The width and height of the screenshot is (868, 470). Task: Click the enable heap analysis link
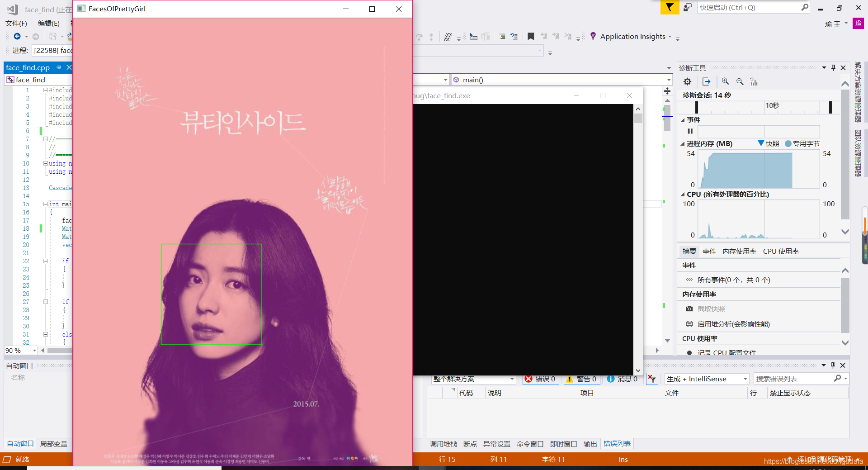pyautogui.click(x=733, y=324)
